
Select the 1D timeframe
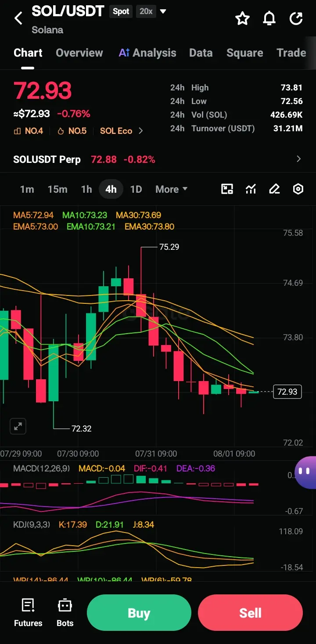tap(136, 189)
